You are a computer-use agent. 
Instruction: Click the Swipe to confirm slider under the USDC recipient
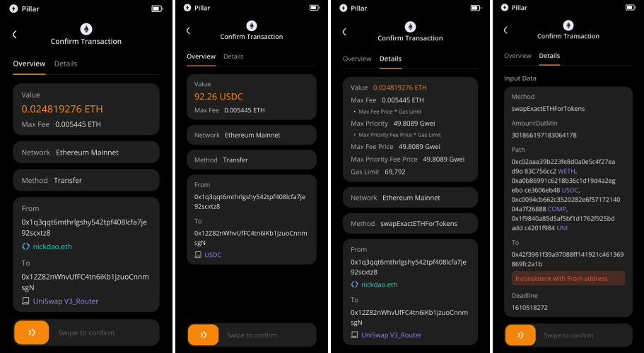click(252, 335)
